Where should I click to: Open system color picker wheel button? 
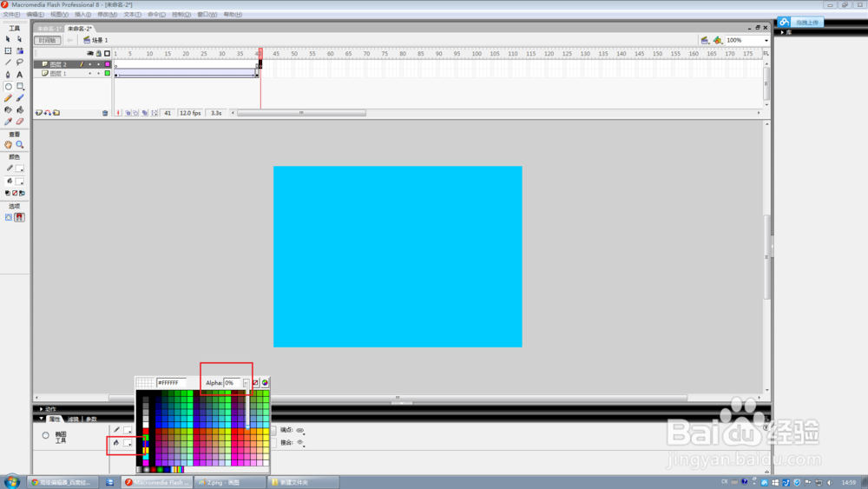(x=265, y=383)
